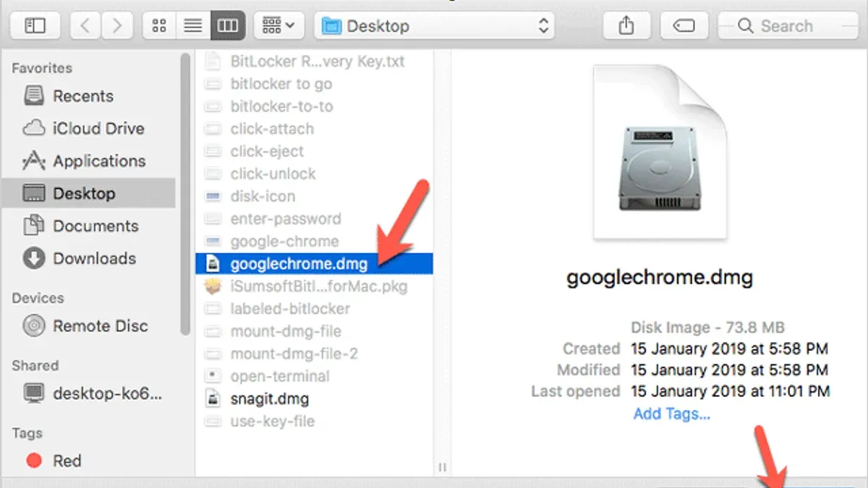
Task: Select iSumsoftBitl...forMac.pkg file
Action: click(x=314, y=286)
